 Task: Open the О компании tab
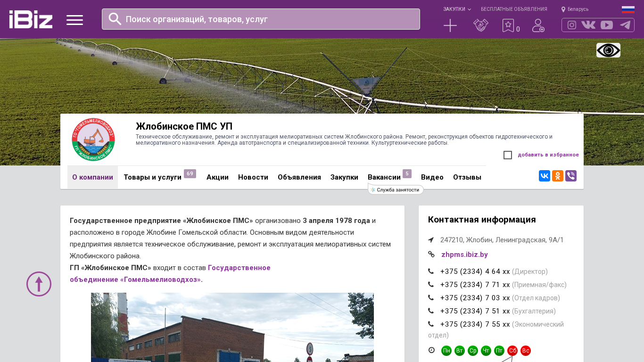[92, 177]
